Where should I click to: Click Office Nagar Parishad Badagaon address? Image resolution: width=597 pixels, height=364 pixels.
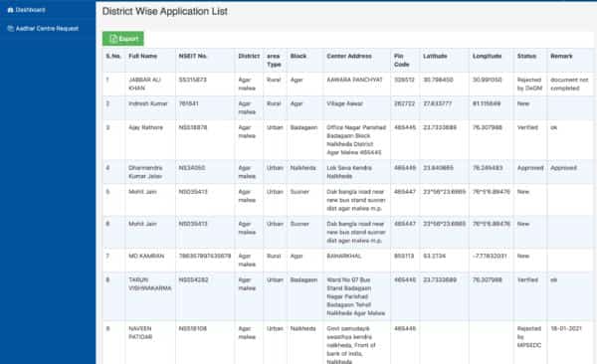point(356,140)
